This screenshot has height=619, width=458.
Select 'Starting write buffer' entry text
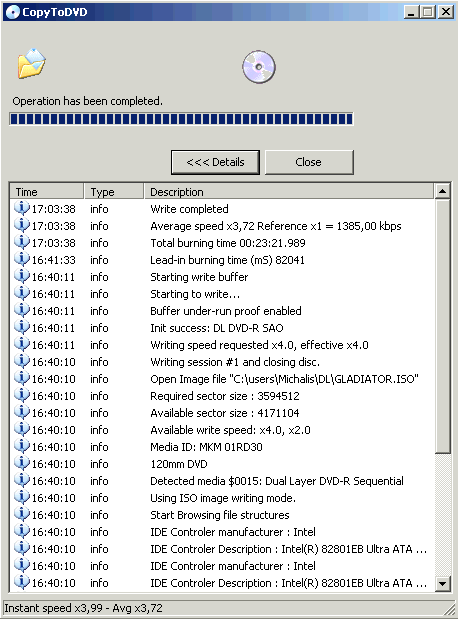199,277
